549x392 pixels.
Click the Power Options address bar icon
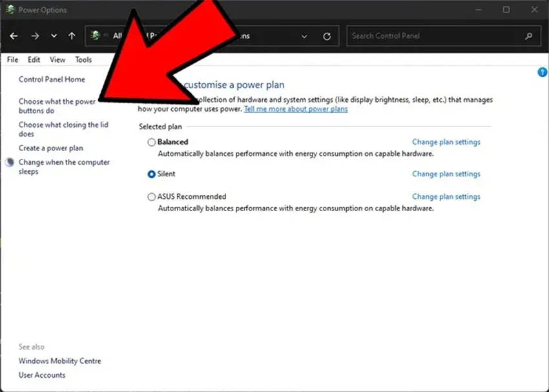tap(95, 36)
